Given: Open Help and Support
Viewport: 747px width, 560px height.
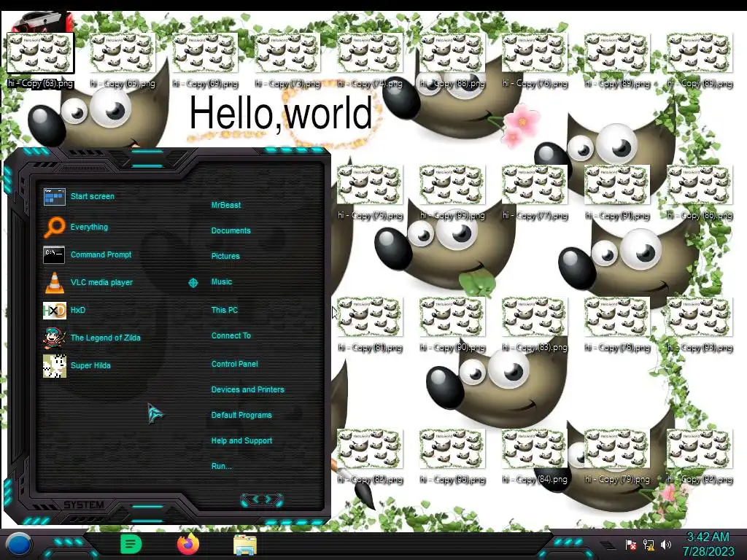Looking at the screenshot, I should pyautogui.click(x=241, y=441).
